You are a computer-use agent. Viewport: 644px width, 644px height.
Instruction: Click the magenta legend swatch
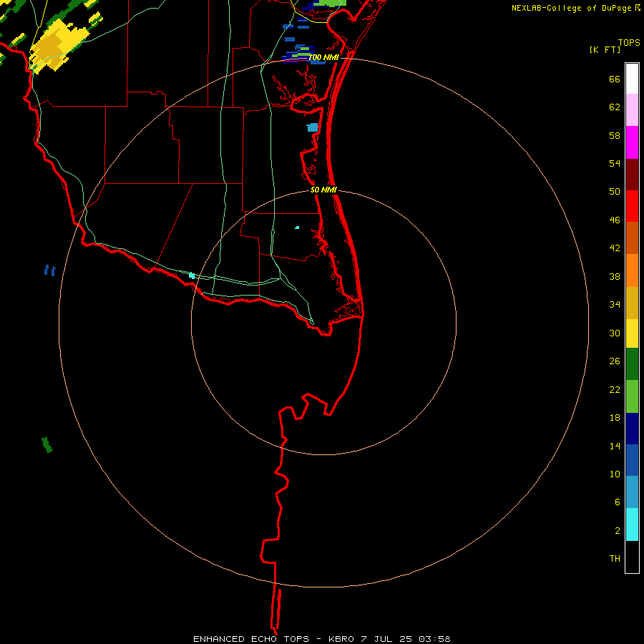pos(632,142)
